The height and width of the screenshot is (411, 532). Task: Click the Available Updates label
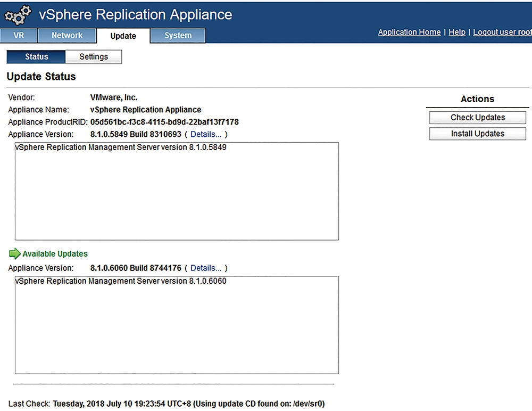coord(55,254)
